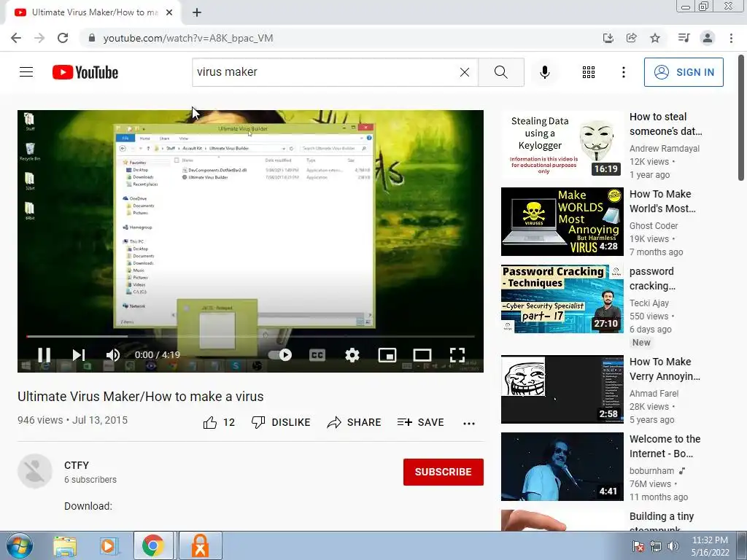Click the Chrome taskbar icon

point(153,545)
